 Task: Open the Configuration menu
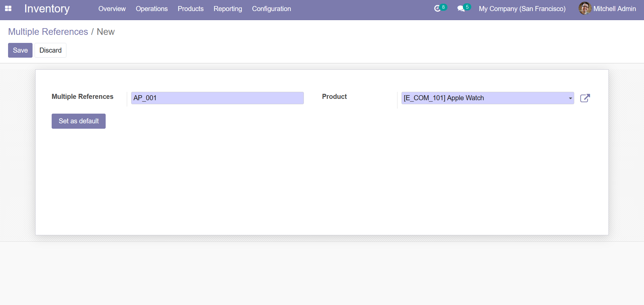271,9
